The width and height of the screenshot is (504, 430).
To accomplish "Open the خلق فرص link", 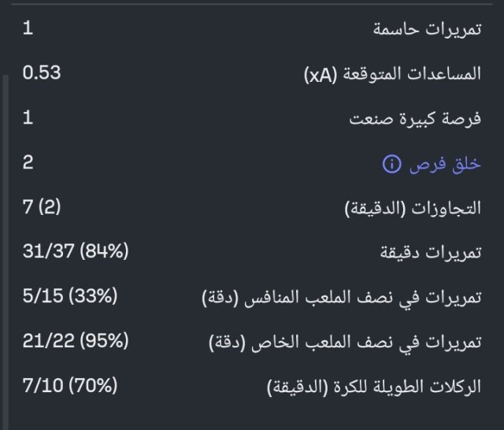I will (x=444, y=165).
